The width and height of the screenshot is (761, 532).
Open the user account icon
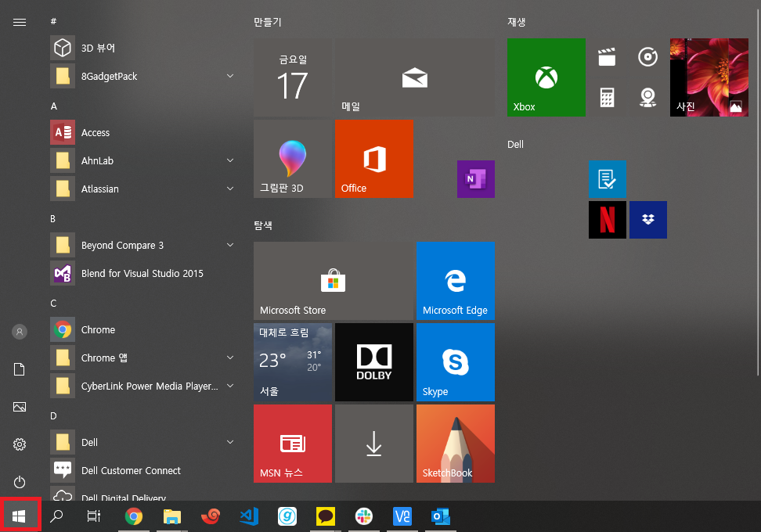(20, 332)
